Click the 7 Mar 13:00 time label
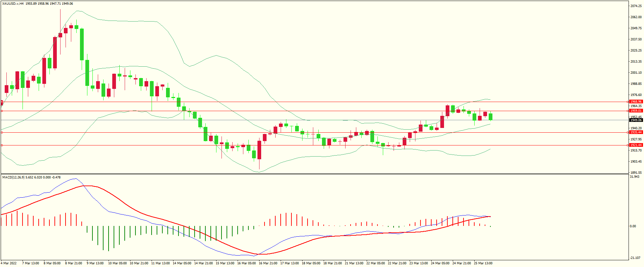The width and height of the screenshot is (644, 267). (x=31, y=263)
